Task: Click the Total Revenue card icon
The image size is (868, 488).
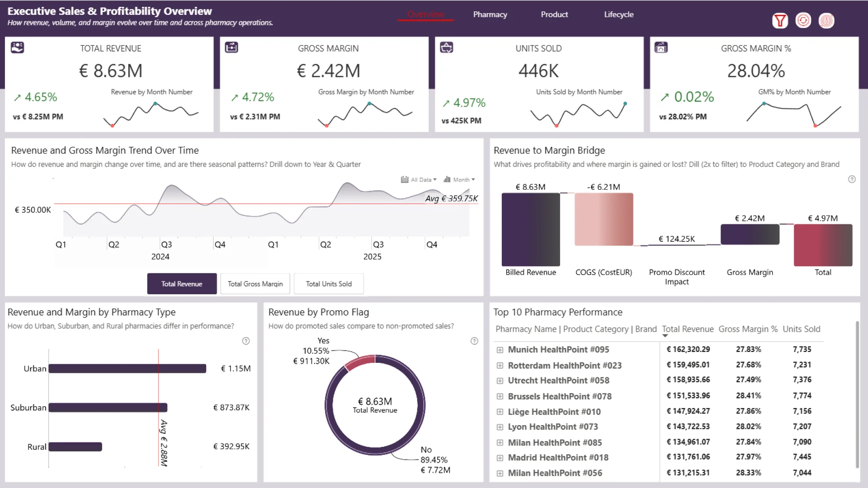Action: coord(17,47)
